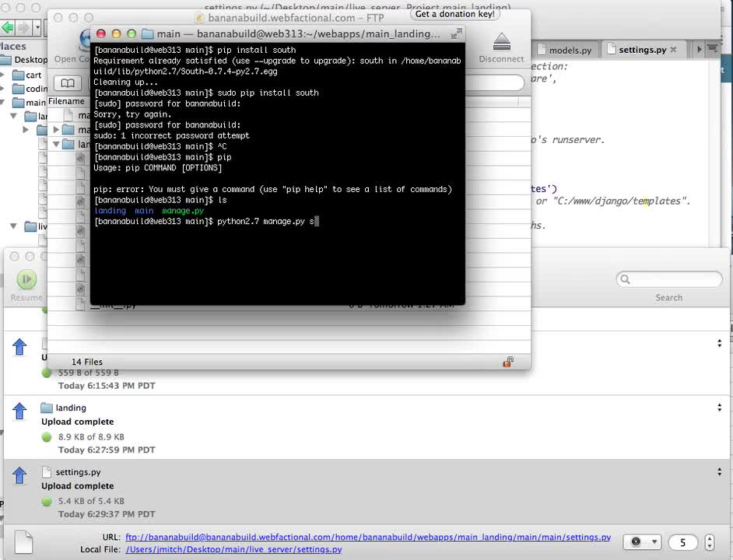Click the 14 Files status text in Cyberduck
Viewport: 733px width, 560px height.
coord(87,362)
